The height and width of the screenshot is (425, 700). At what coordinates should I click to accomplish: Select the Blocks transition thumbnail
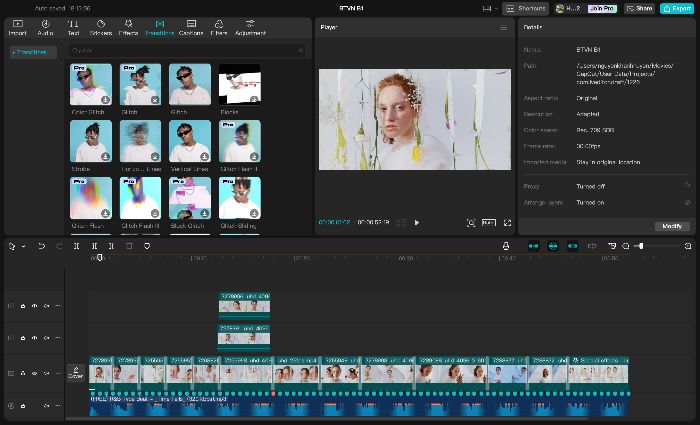pyautogui.click(x=240, y=84)
